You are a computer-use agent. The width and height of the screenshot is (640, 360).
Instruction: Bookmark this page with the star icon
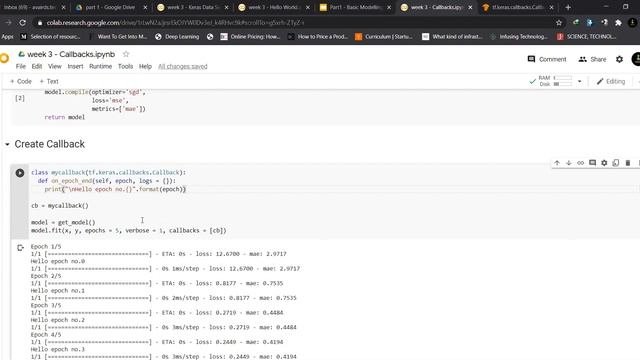click(x=559, y=23)
